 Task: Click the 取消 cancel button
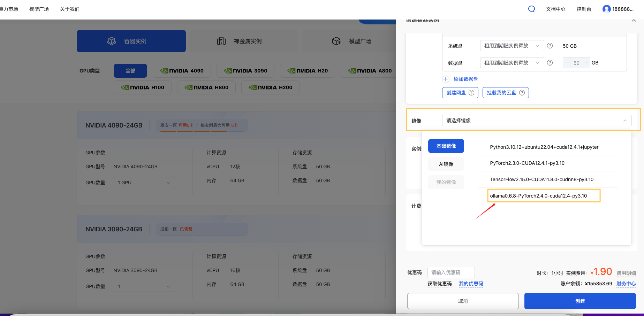pyautogui.click(x=463, y=301)
